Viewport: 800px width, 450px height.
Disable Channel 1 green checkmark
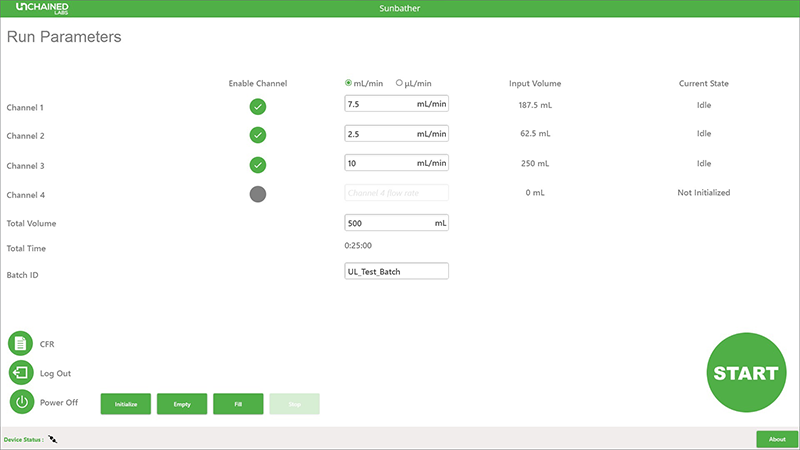point(258,107)
